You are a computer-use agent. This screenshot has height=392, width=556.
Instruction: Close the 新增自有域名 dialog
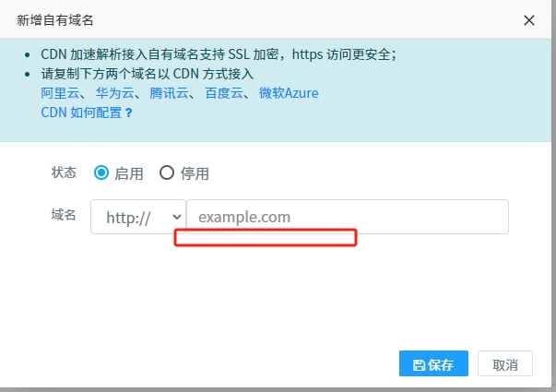pyautogui.click(x=529, y=20)
